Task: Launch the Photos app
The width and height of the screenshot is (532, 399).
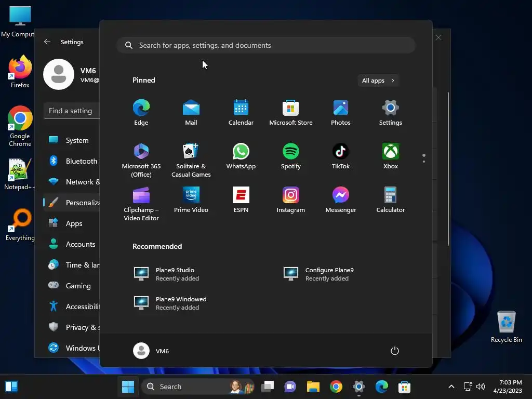Action: point(341,113)
